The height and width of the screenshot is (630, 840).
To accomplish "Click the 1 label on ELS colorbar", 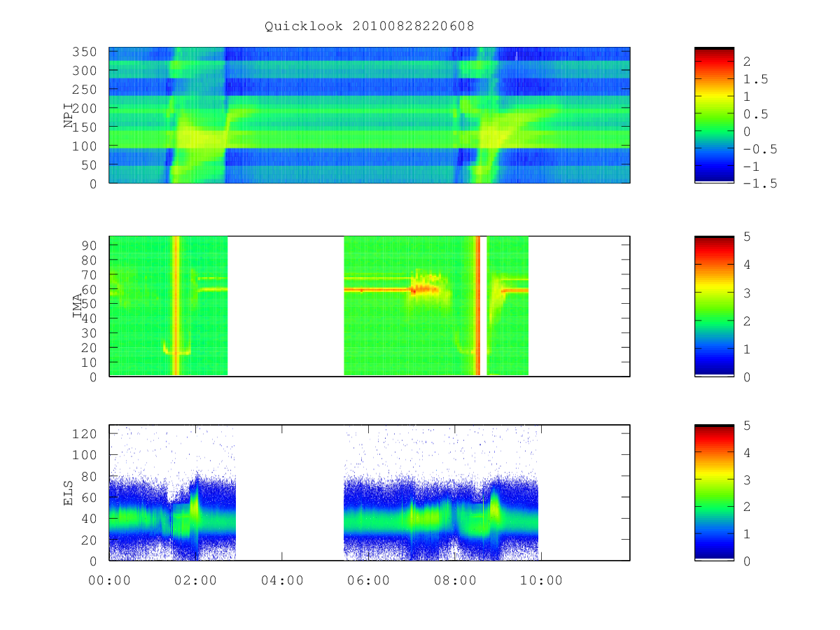I will click(x=747, y=533).
